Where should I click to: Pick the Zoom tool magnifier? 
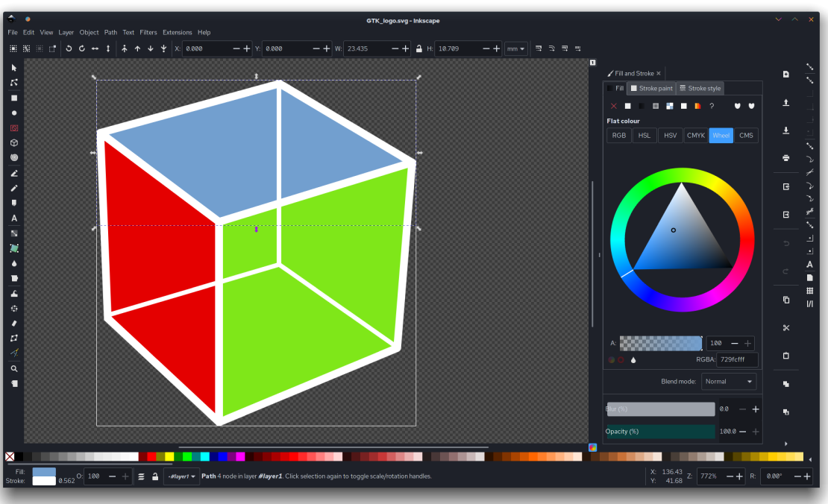14,368
